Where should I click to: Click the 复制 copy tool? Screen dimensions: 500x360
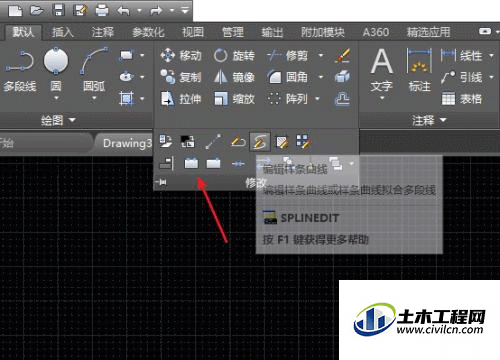[181, 77]
